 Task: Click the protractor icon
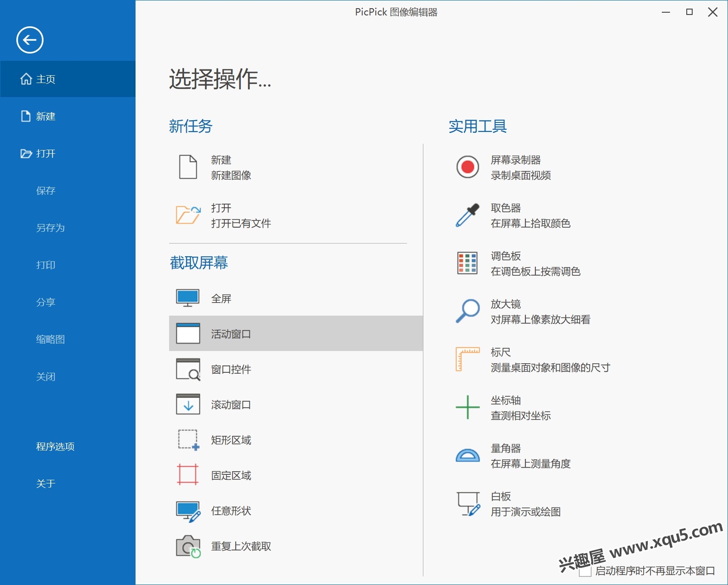467,455
